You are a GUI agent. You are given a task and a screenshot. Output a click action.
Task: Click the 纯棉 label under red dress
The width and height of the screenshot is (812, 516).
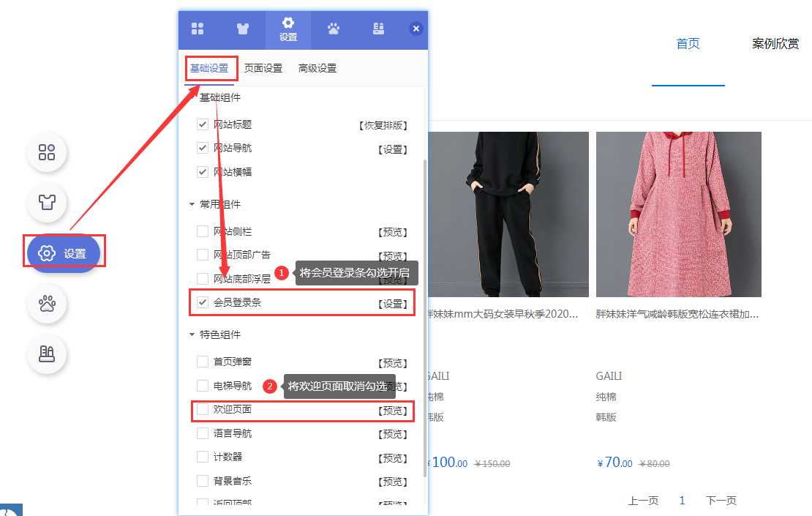pyautogui.click(x=606, y=397)
